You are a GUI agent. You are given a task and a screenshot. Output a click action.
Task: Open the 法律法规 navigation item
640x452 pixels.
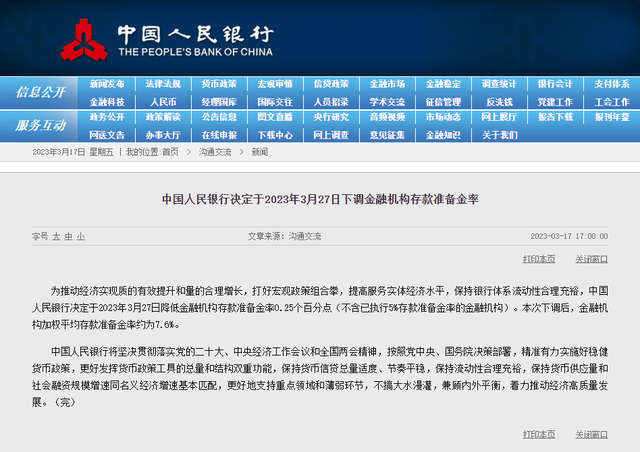tap(163, 84)
